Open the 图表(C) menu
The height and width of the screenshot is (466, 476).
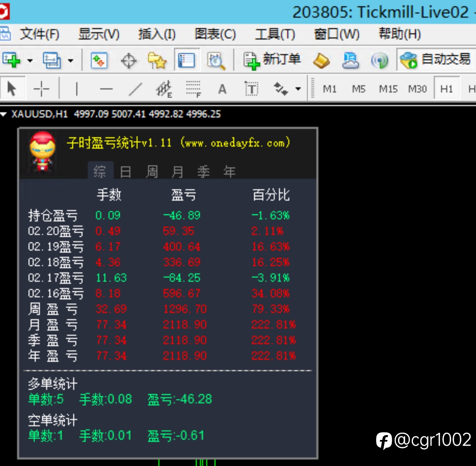[x=215, y=34]
